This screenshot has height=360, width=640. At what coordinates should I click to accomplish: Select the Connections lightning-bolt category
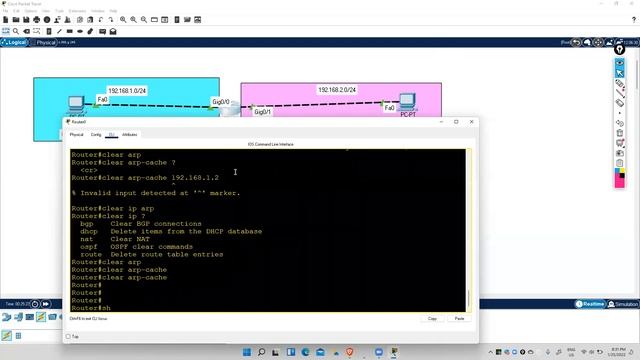(x=41, y=317)
